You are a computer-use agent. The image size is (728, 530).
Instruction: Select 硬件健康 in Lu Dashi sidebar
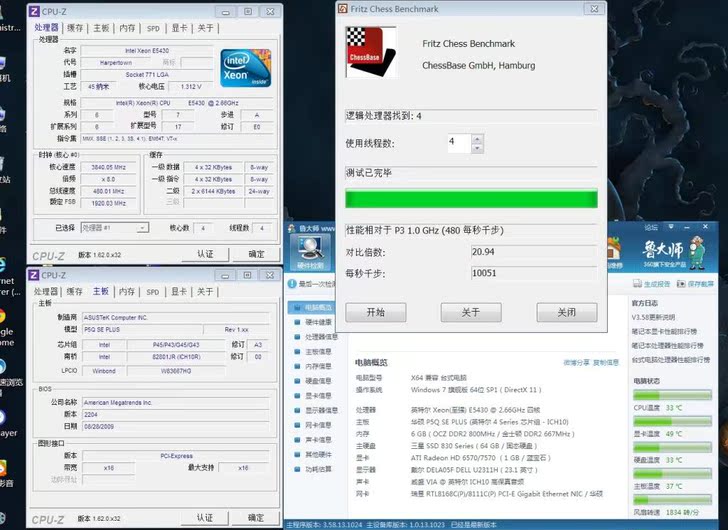pyautogui.click(x=313, y=322)
